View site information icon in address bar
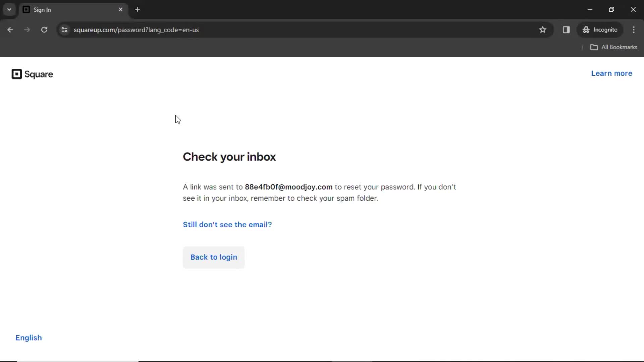Screen dimensions: 644x362 point(64,30)
